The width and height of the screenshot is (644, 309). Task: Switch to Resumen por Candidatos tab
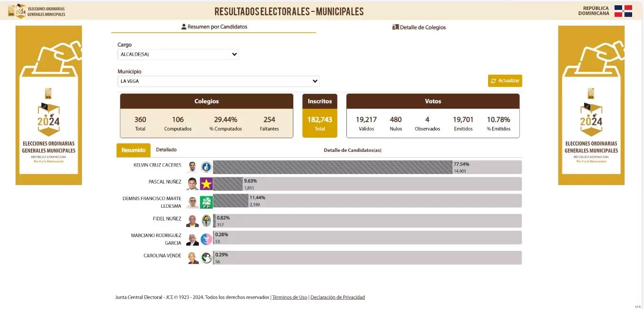point(214,27)
